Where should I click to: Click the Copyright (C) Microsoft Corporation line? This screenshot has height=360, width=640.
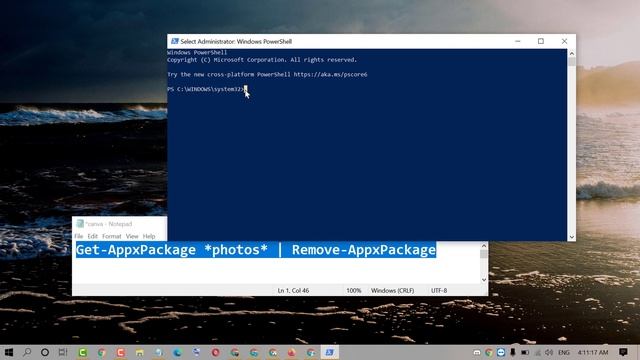click(x=262, y=60)
